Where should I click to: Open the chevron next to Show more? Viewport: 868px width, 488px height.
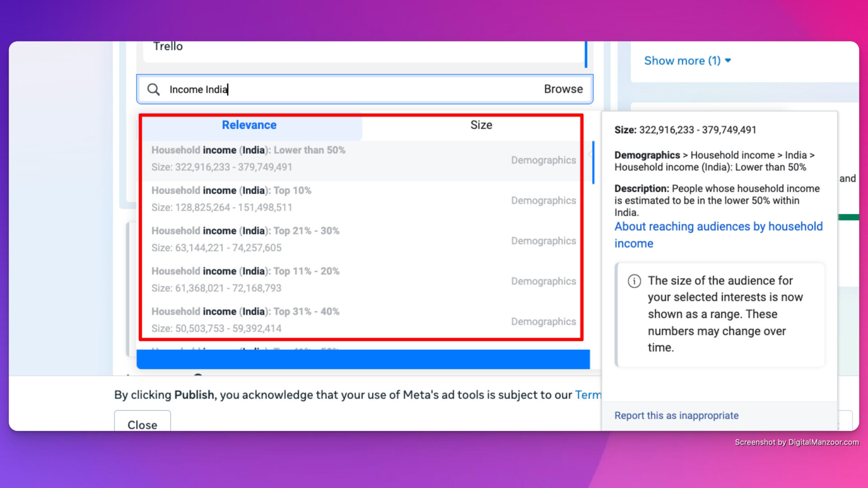(728, 60)
